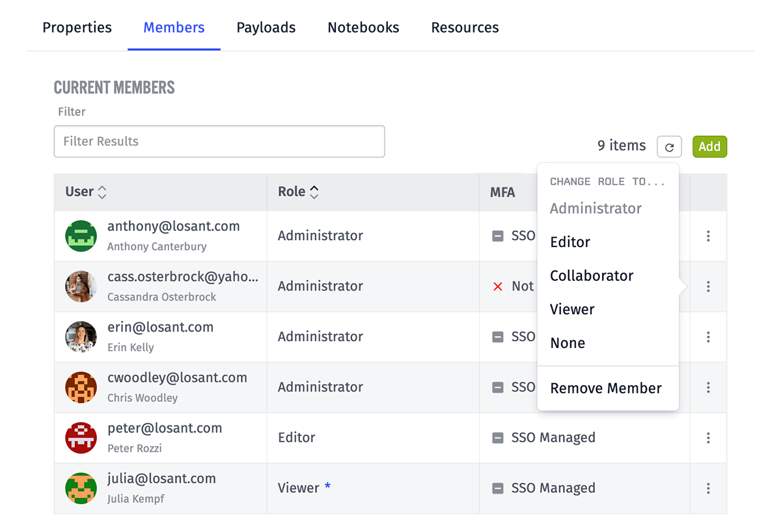781x532 pixels.
Task: Click the name Peter Rozzi
Action: click(x=135, y=448)
